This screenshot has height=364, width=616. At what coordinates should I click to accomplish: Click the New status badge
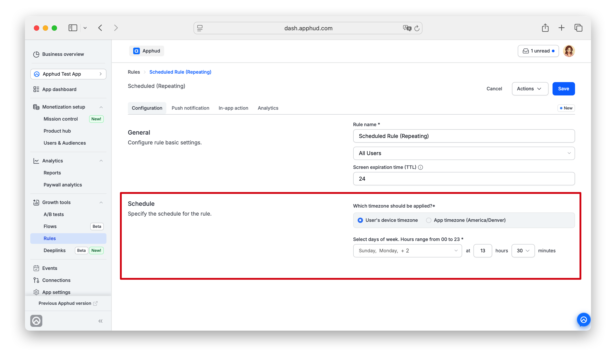pyautogui.click(x=566, y=108)
